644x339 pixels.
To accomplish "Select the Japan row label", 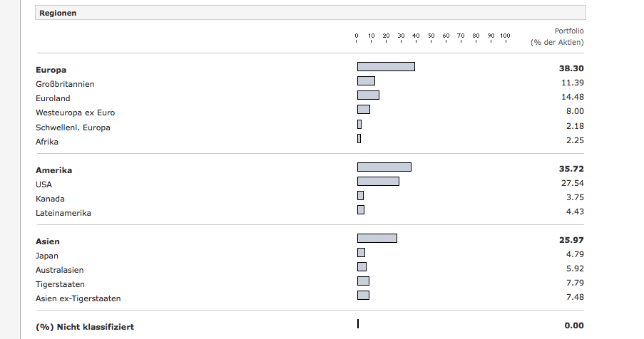I will [47, 256].
